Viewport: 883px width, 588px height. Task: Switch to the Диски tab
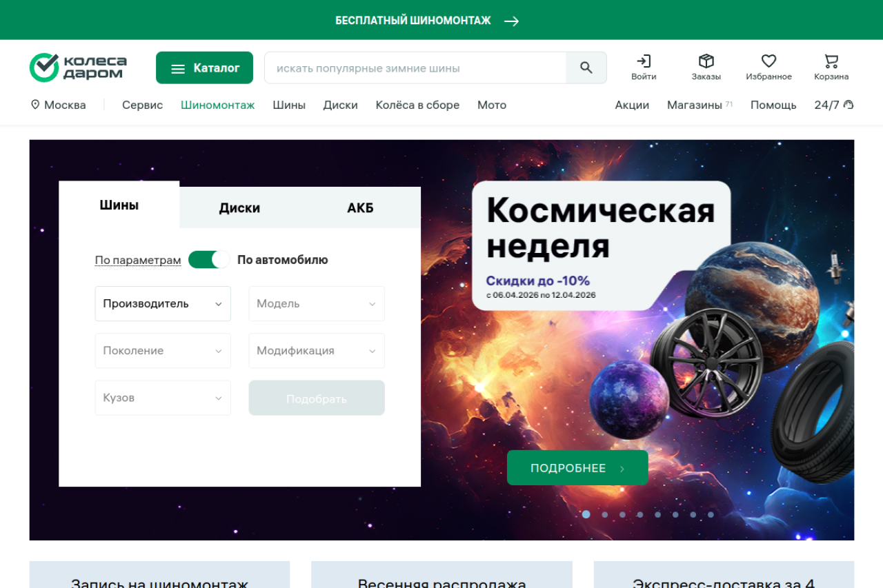[239, 208]
